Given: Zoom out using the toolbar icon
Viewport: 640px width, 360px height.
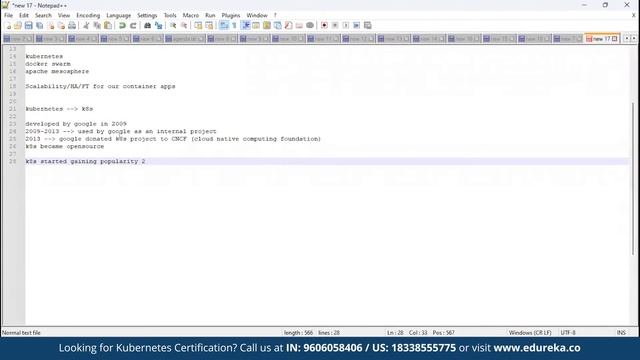Looking at the screenshot, I should 184,25.
